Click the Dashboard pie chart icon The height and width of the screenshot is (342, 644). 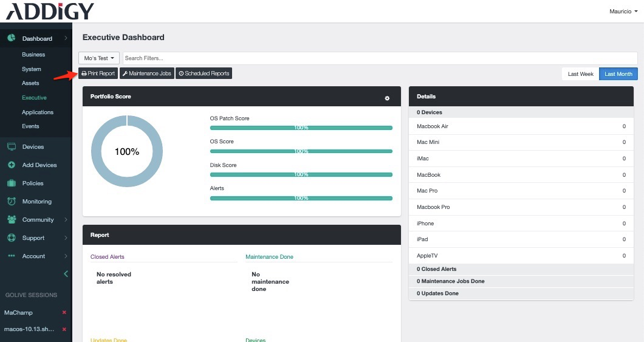tap(12, 38)
